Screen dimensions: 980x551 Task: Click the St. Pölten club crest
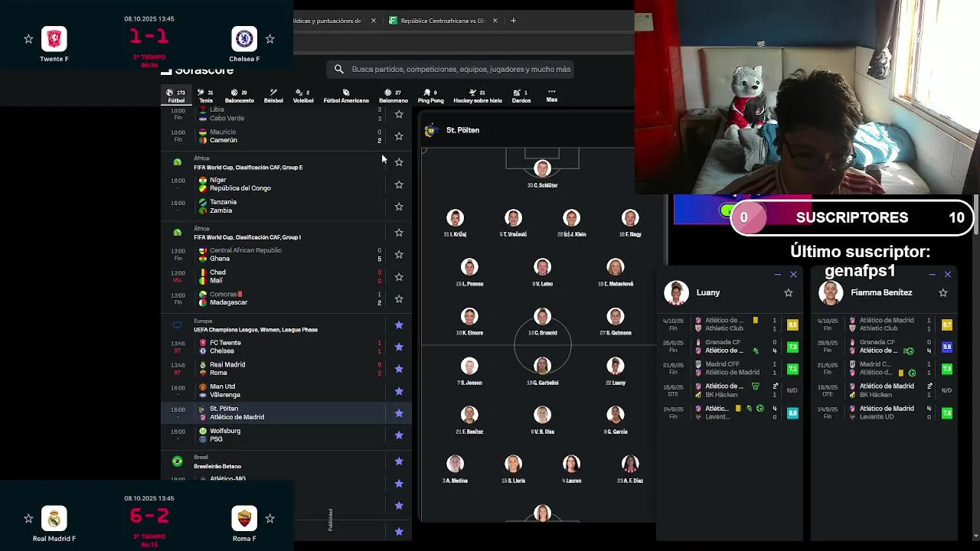430,131
